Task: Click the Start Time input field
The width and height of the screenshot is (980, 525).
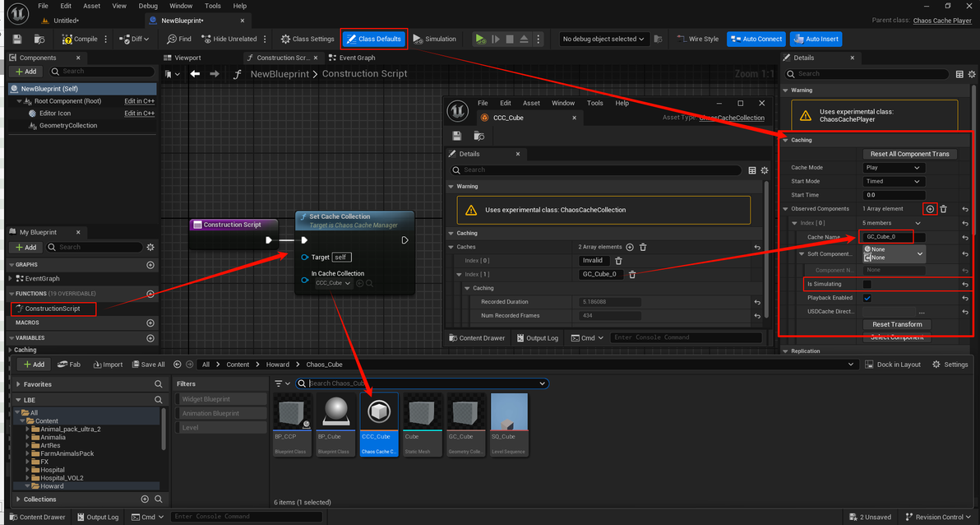Action: click(893, 195)
